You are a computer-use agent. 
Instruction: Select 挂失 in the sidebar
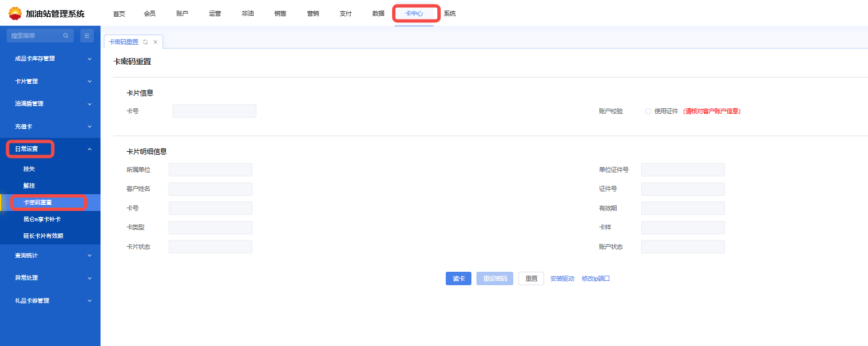(29, 169)
